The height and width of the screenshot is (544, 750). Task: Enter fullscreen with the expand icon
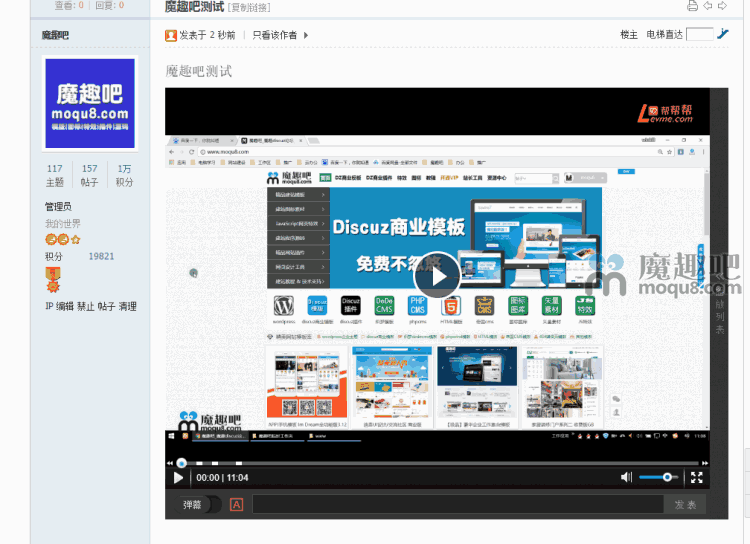click(x=697, y=477)
